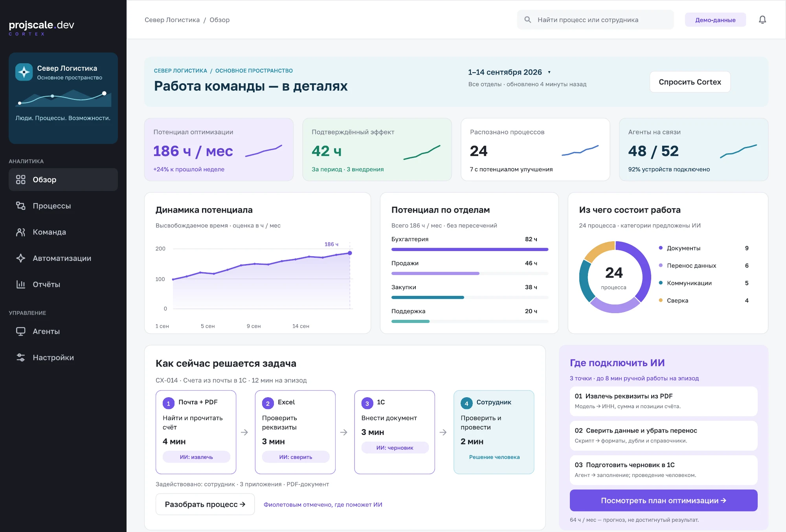Click the Продажи progress bar
The image size is (786, 532).
(x=470, y=273)
